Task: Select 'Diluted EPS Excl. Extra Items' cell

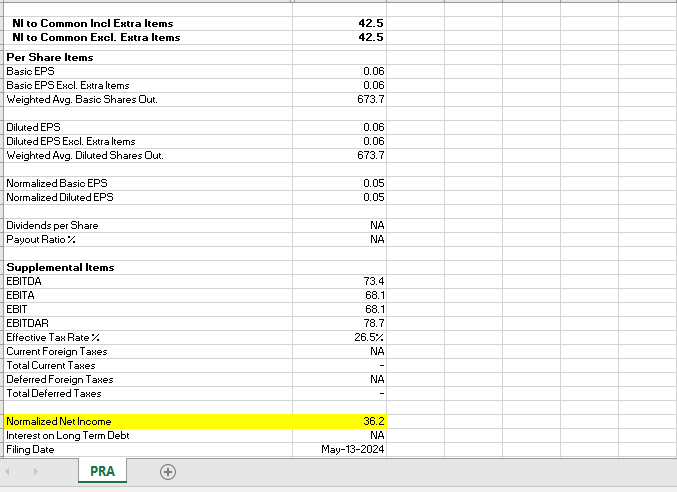Action: tap(148, 142)
